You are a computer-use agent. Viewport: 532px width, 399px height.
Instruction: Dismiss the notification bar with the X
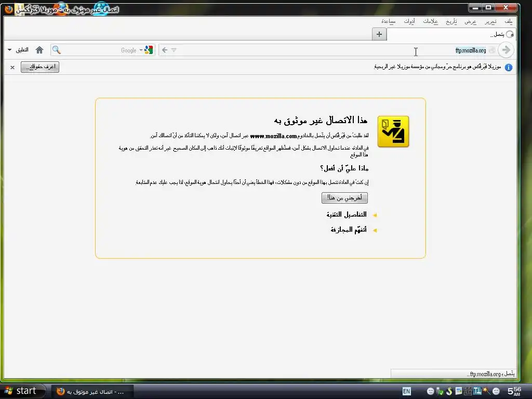12,68
